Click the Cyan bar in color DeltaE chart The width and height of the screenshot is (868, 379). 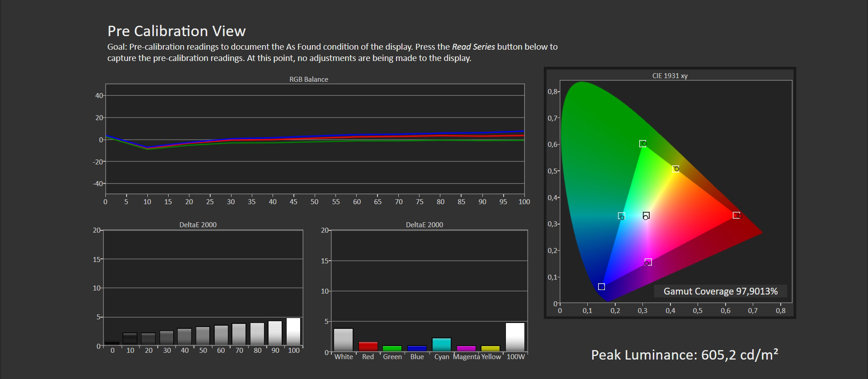tap(442, 344)
